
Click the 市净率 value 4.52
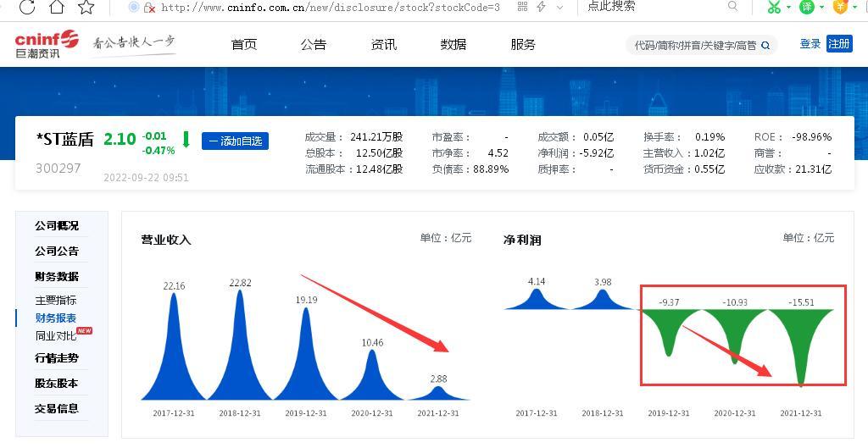[498, 153]
